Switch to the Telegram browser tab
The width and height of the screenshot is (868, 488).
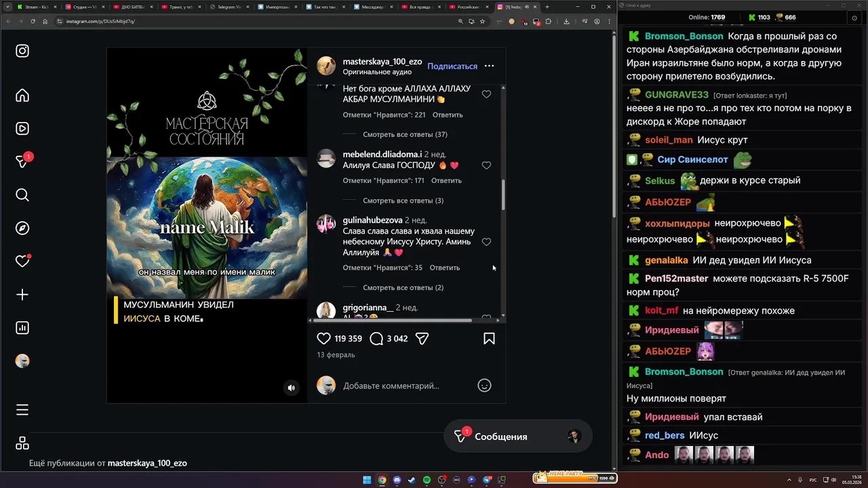(229, 7)
